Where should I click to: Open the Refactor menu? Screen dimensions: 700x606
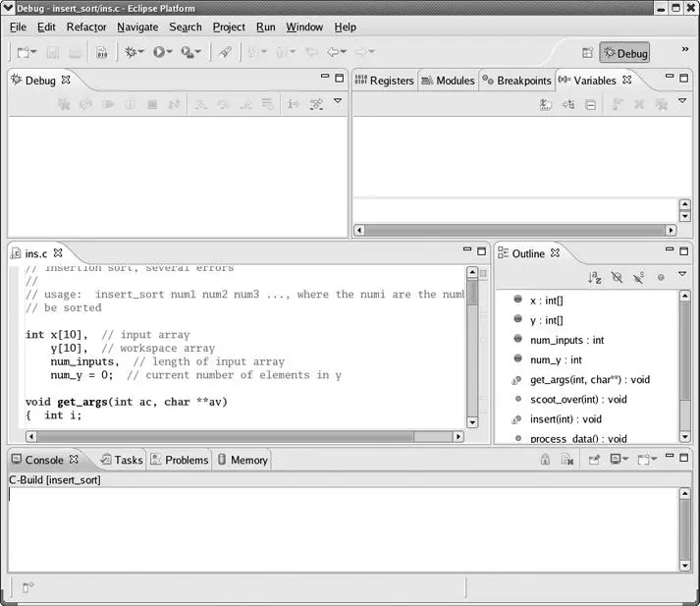86,28
